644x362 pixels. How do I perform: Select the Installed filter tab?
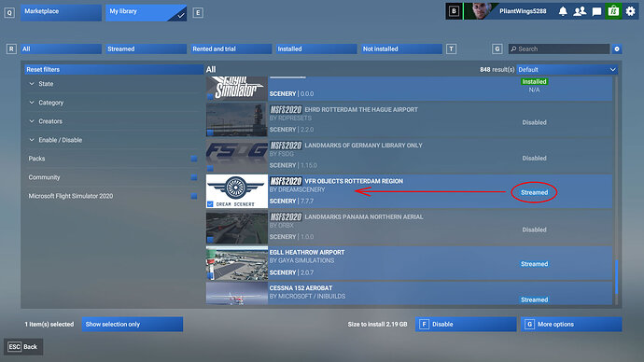click(x=316, y=49)
